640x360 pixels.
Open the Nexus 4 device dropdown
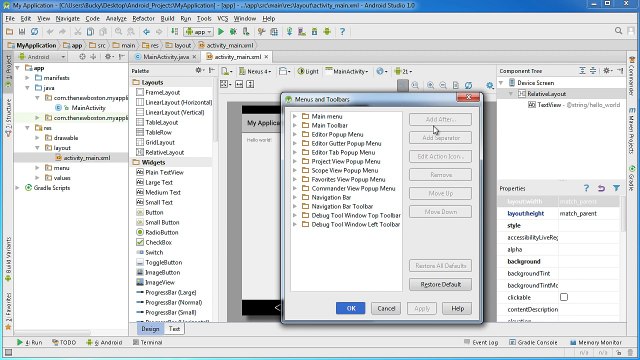click(255, 71)
